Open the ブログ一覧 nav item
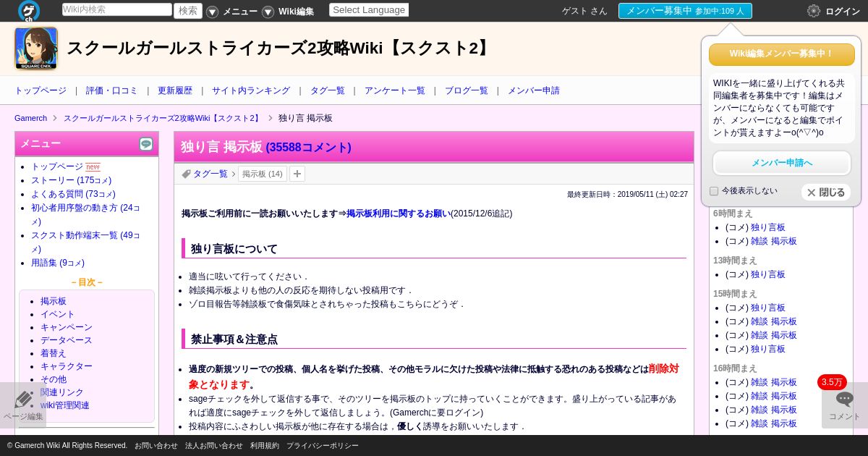 (x=467, y=90)
